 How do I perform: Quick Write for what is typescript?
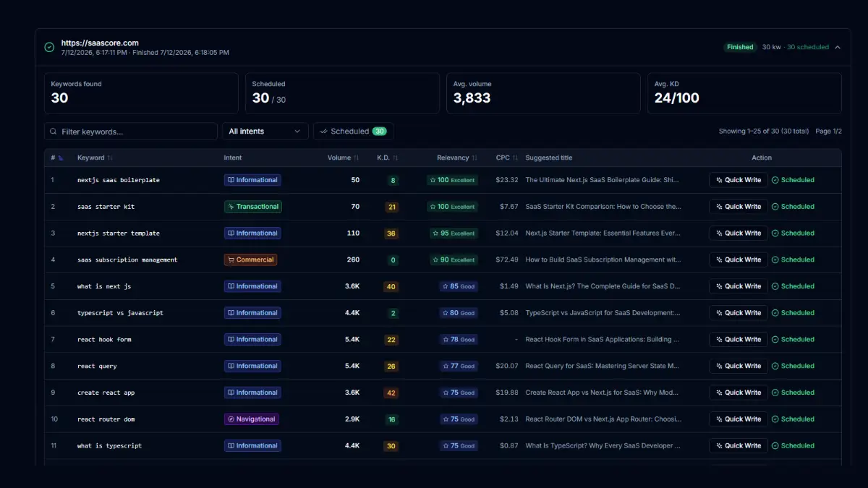(x=739, y=446)
